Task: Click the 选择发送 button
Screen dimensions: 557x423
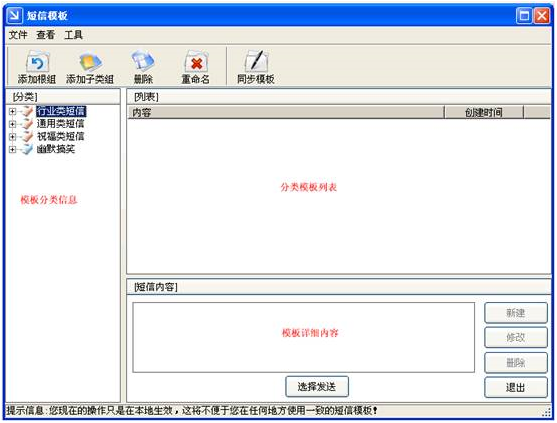Action: click(x=317, y=386)
